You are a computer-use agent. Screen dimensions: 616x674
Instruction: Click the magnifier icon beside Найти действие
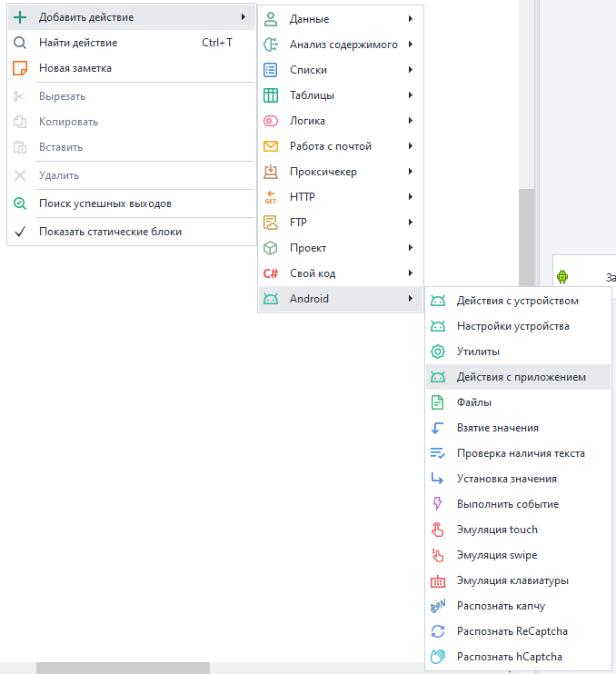(x=20, y=42)
